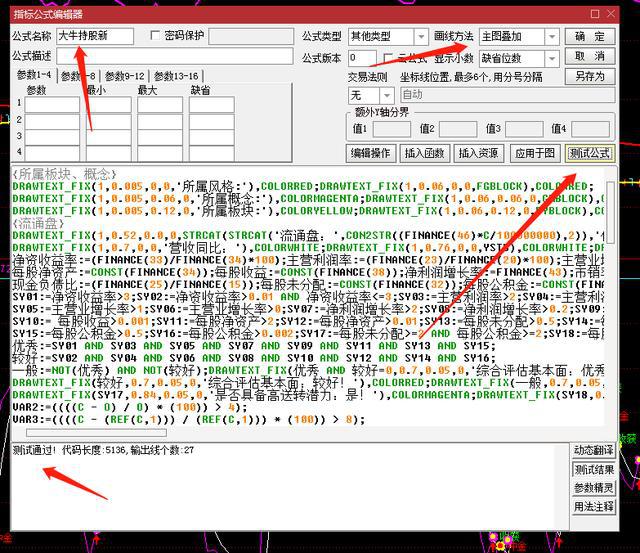Viewport: 640px width, 553px height.
Task: Expand the 交易法则 dropdown
Action: [387, 96]
